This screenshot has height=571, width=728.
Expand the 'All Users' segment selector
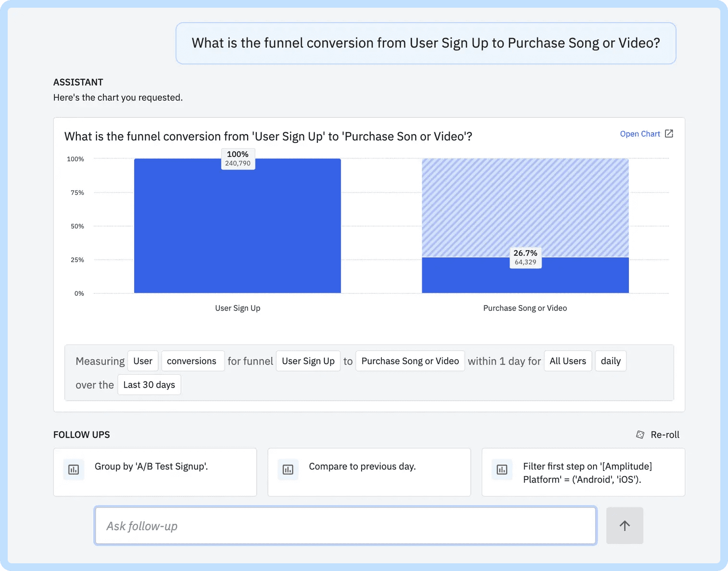point(568,361)
